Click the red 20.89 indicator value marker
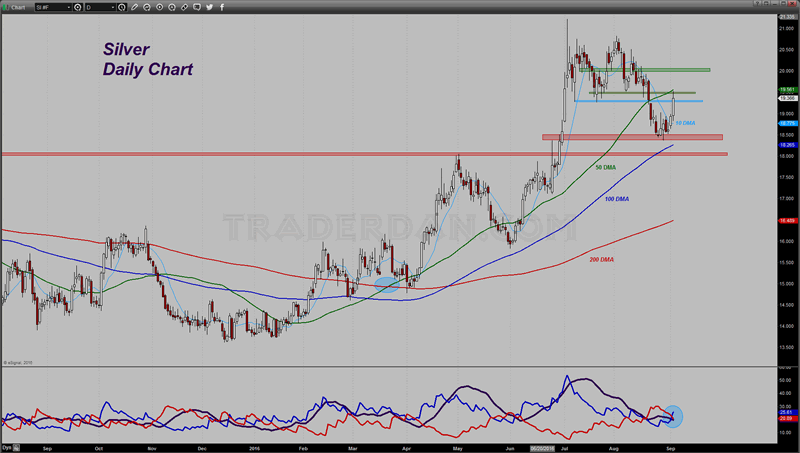Viewport: 800px width, 453px height. pos(786,418)
